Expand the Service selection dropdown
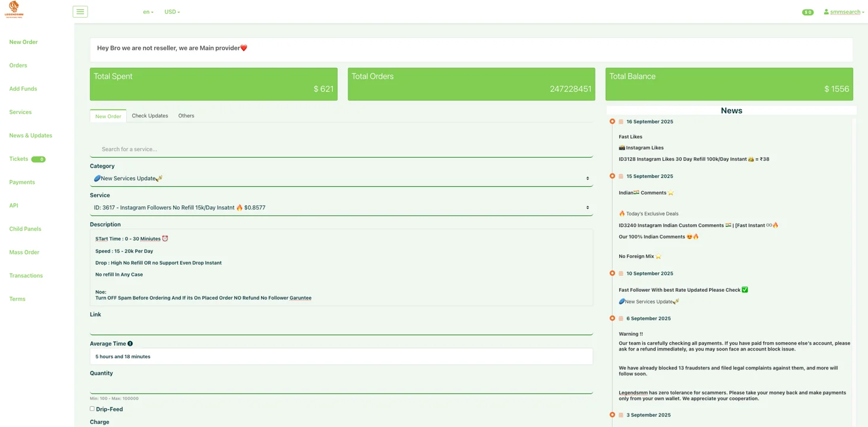 (x=341, y=208)
